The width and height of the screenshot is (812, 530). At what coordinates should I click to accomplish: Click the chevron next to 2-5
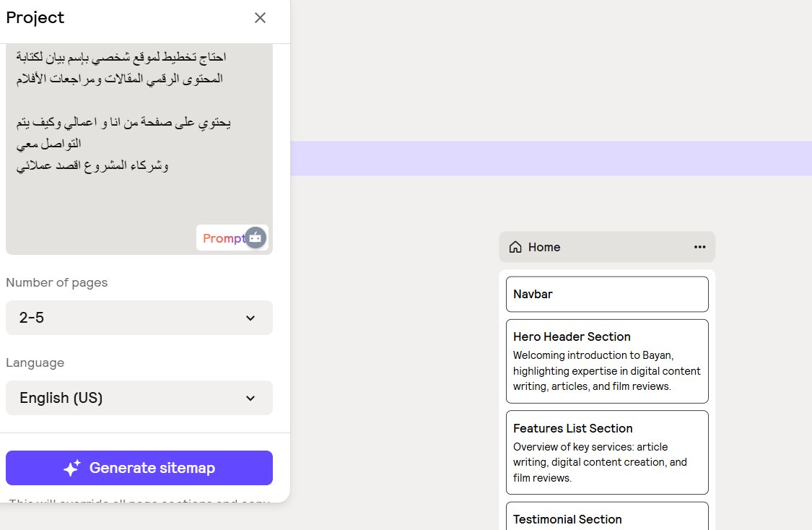tap(250, 318)
